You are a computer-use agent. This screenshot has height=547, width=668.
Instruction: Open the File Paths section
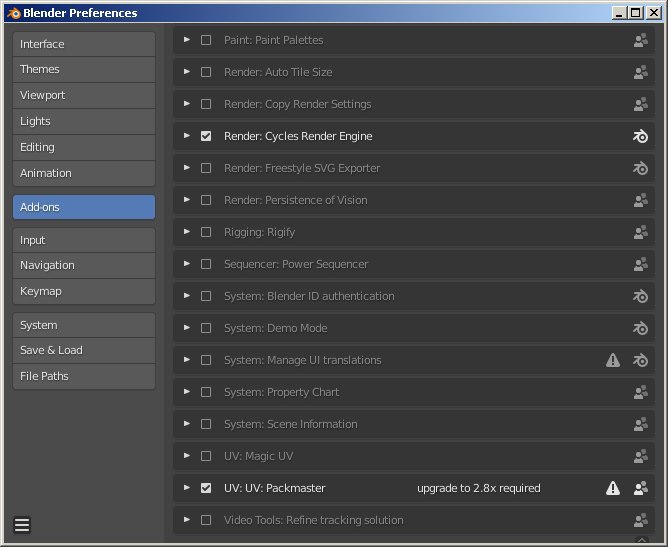84,376
